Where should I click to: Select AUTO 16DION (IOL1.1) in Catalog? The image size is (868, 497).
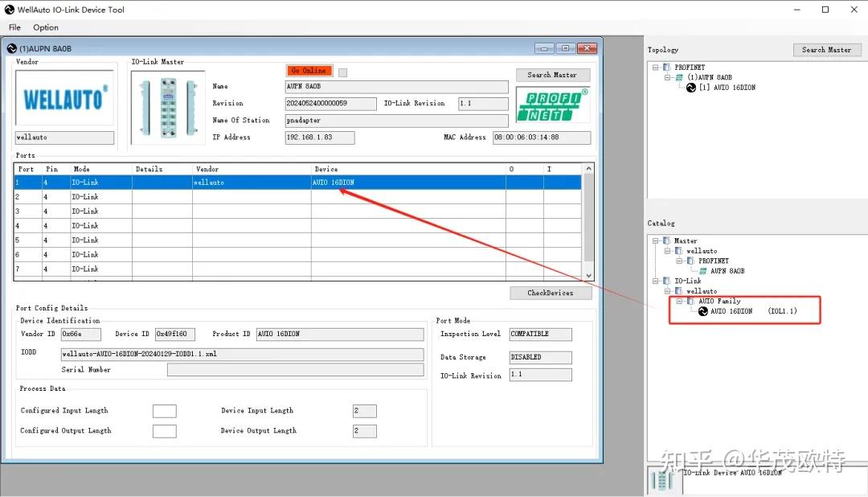pyautogui.click(x=753, y=311)
